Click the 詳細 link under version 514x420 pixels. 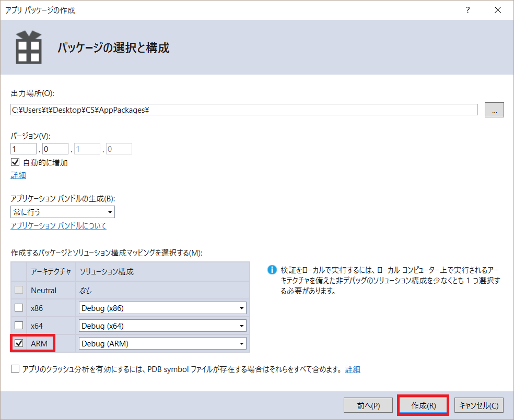(x=18, y=175)
